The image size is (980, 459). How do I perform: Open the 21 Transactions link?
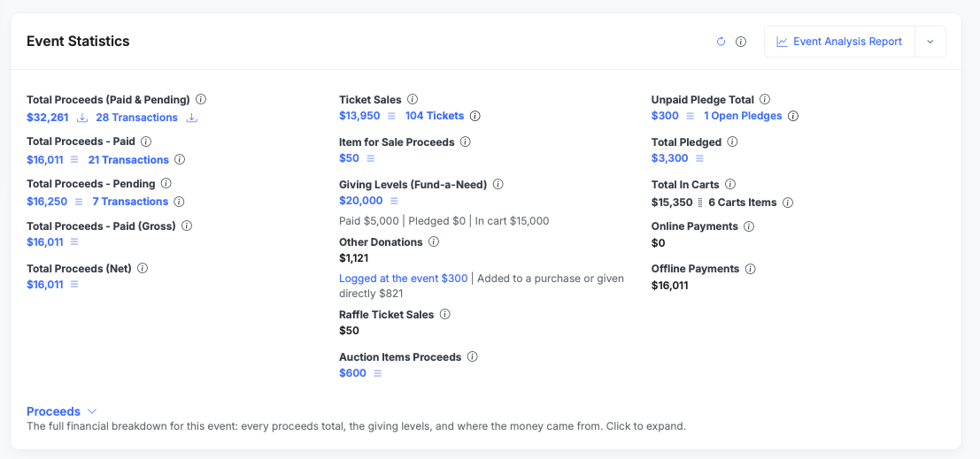tap(128, 160)
